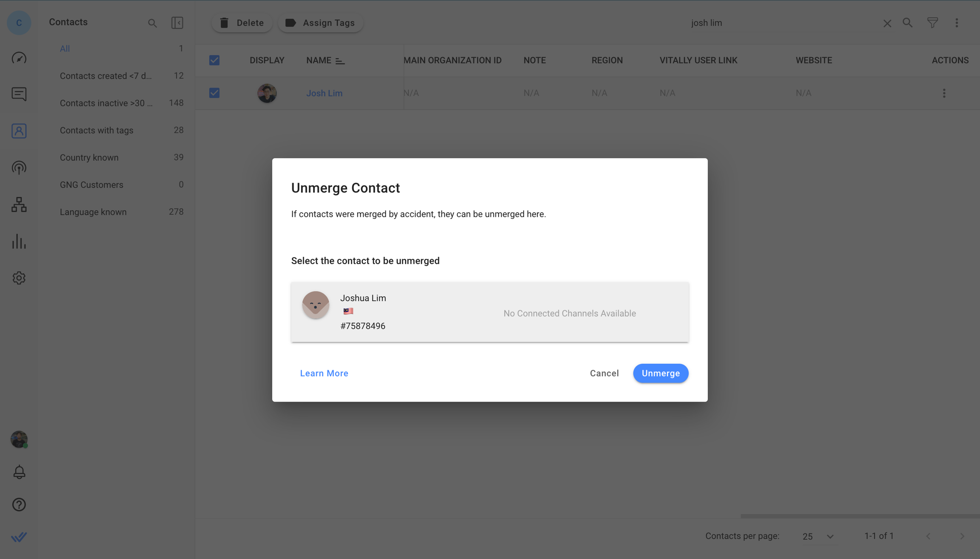Open the Help question-mark icon
Viewport: 980px width, 559px height.
(19, 505)
